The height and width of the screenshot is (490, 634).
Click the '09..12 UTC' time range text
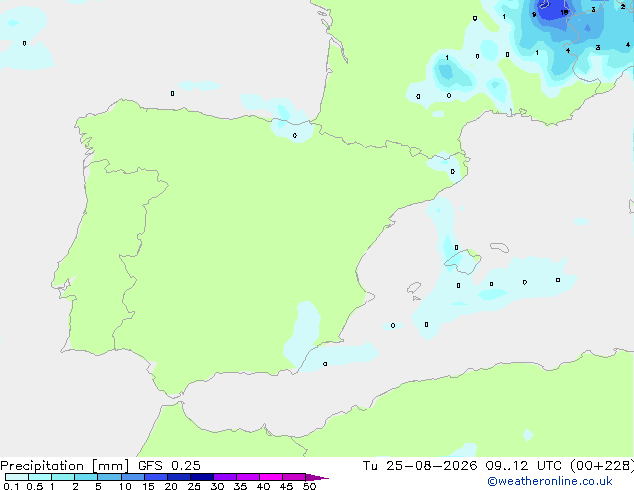point(523,466)
